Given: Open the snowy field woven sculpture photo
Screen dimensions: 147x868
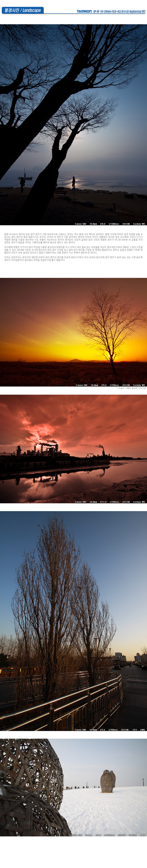Looking at the screenshot, I should [x=73, y=787].
